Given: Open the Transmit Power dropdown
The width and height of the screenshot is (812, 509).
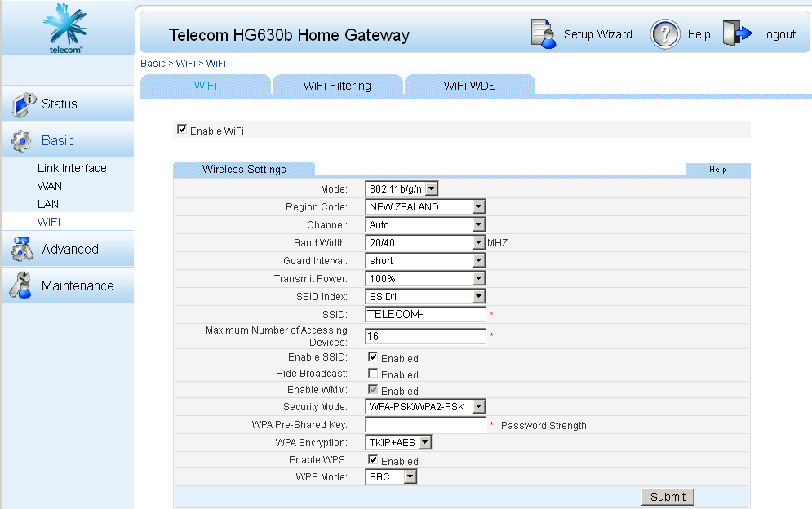Looking at the screenshot, I should 425,279.
